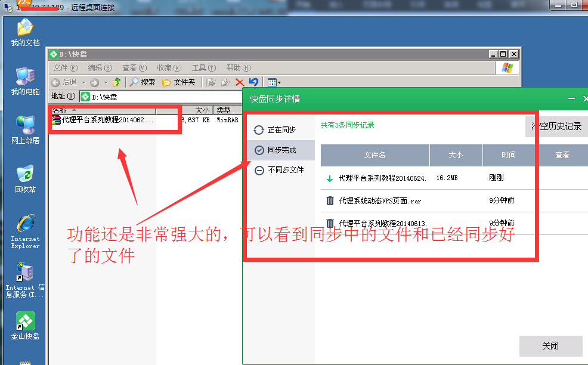This screenshot has width=588, height=365.
Task: Click the 文件名 column header in sync list
Action: 375,155
